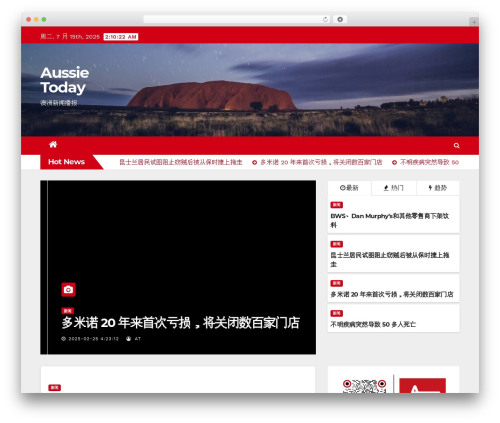500x423 pixels.
Task: Click ticker item 昆士兰居民试图阻止窃贼后被从保时捷上拖走
Action: click(181, 162)
